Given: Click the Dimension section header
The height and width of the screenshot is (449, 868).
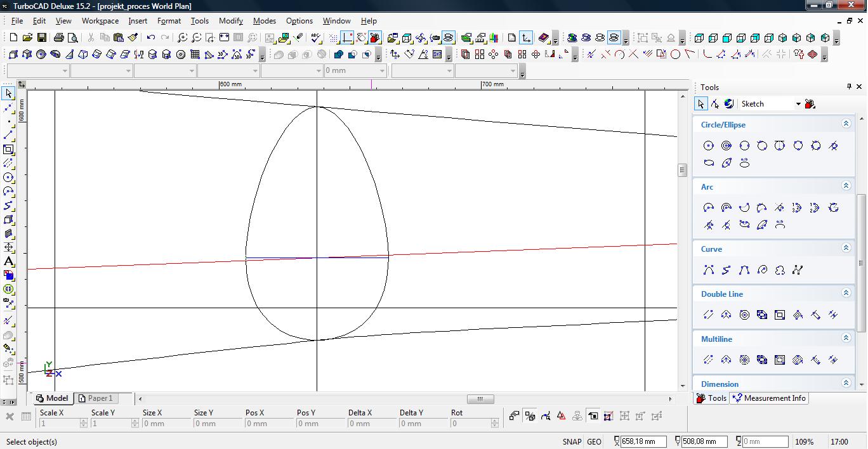Looking at the screenshot, I should coord(720,384).
